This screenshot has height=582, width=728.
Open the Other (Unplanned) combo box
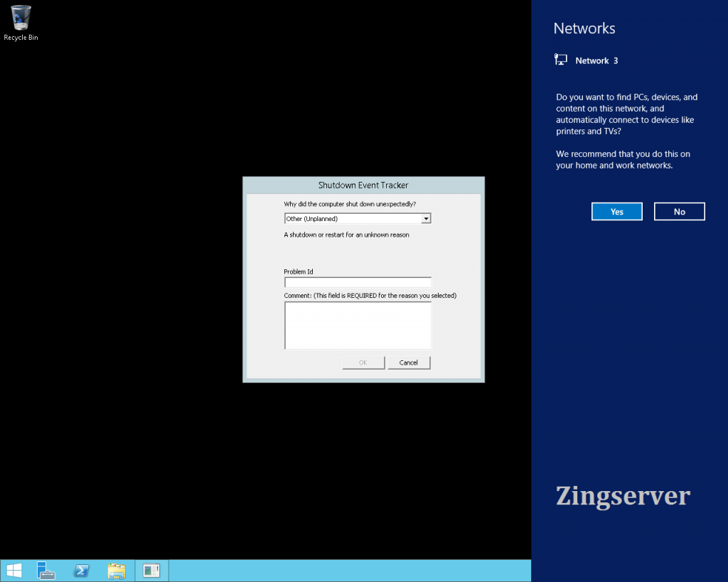358,219
